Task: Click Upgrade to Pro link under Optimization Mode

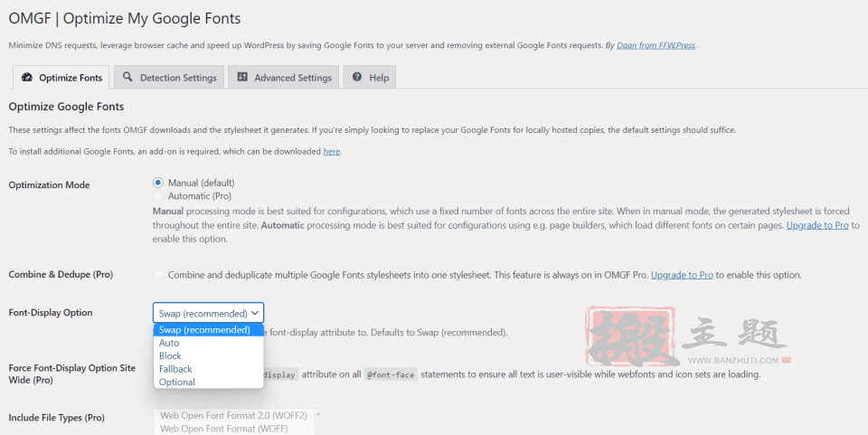Action: [x=817, y=225]
